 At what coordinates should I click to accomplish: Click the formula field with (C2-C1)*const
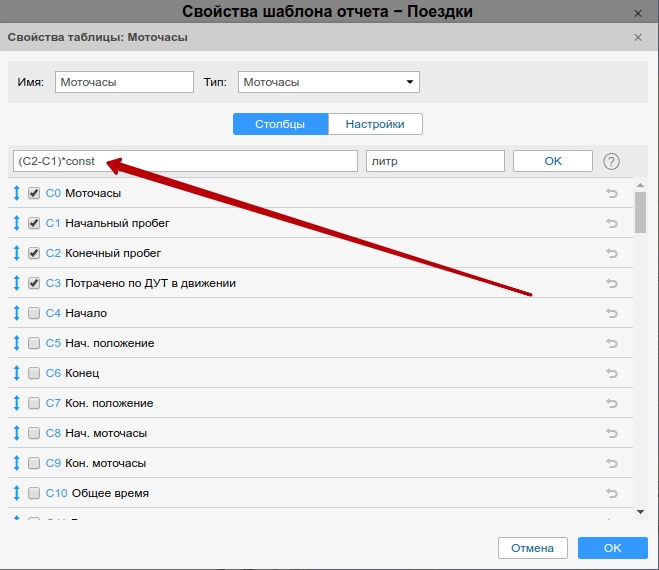[185, 161]
